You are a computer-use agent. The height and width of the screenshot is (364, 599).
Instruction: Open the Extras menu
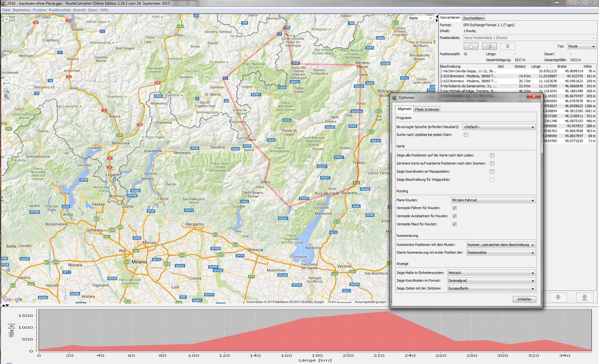(93, 10)
